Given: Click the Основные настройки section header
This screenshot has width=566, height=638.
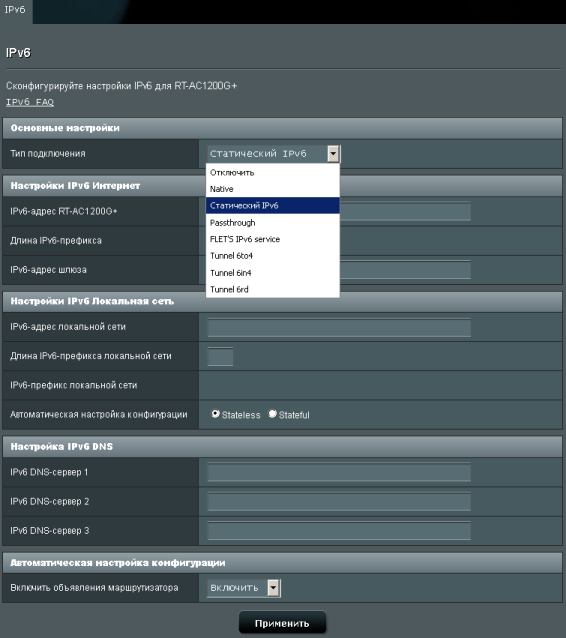Looking at the screenshot, I should pyautogui.click(x=282, y=128).
